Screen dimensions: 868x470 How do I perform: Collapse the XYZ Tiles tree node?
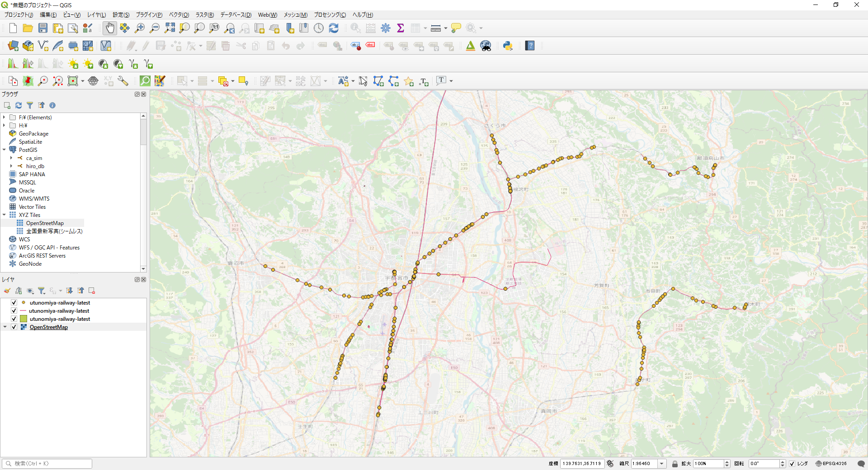pos(4,215)
